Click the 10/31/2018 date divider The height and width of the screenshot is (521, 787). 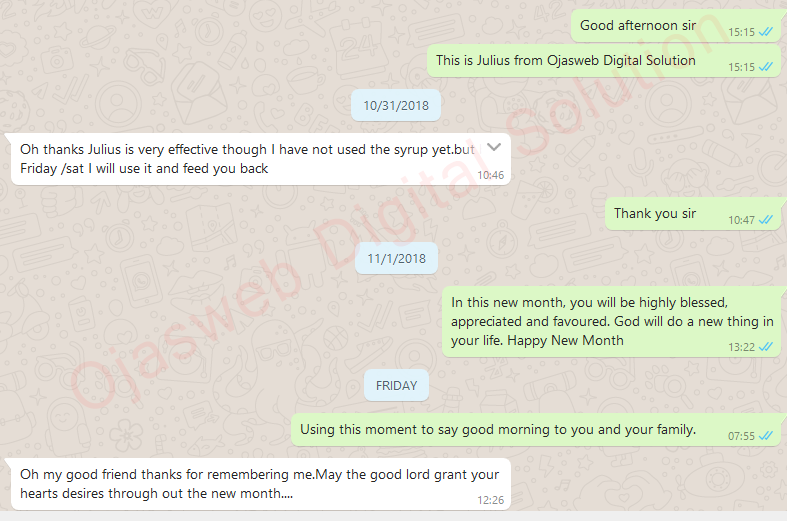pos(396,105)
